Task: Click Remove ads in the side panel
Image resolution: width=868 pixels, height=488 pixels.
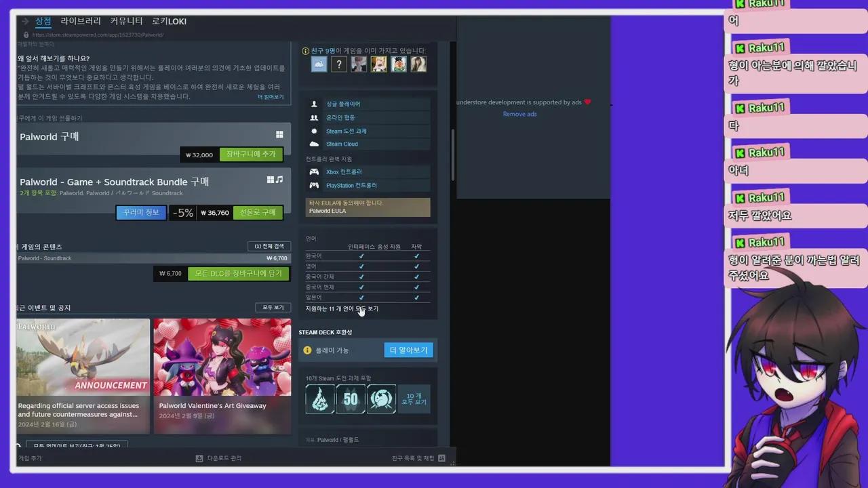Action: [519, 114]
